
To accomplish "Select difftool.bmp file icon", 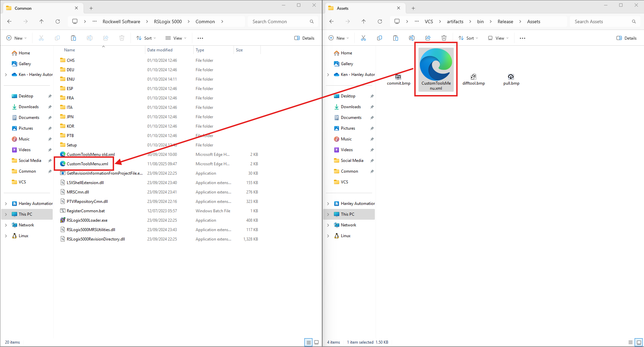I will [x=473, y=77].
